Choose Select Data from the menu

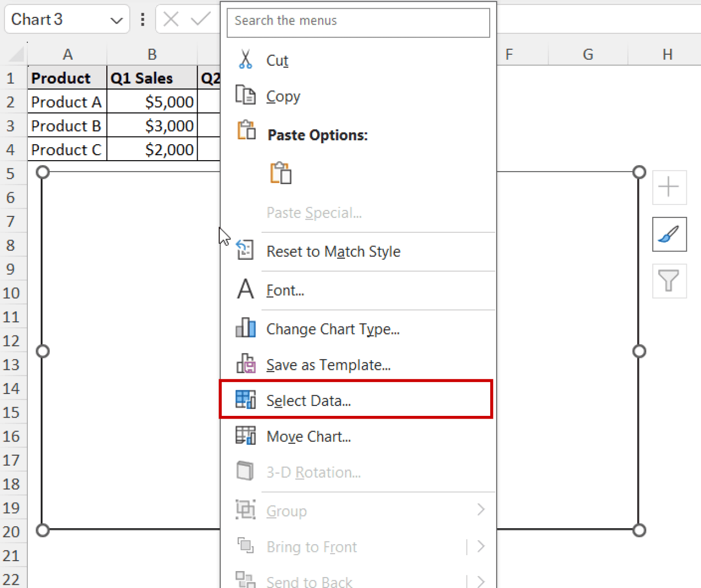(309, 400)
